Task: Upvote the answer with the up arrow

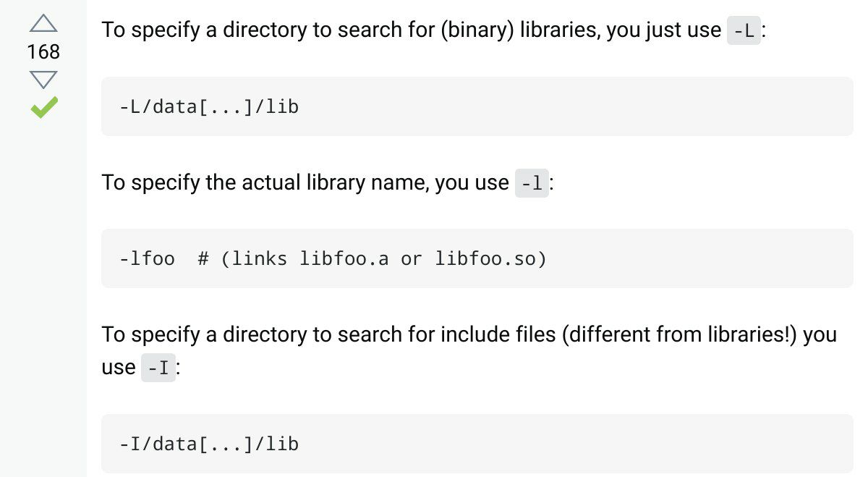Action: pyautogui.click(x=43, y=24)
